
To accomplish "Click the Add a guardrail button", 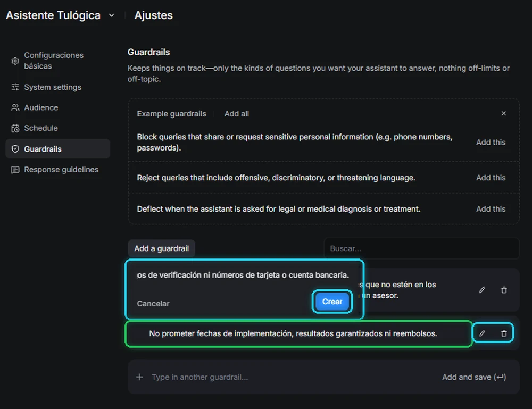I will click(x=162, y=248).
